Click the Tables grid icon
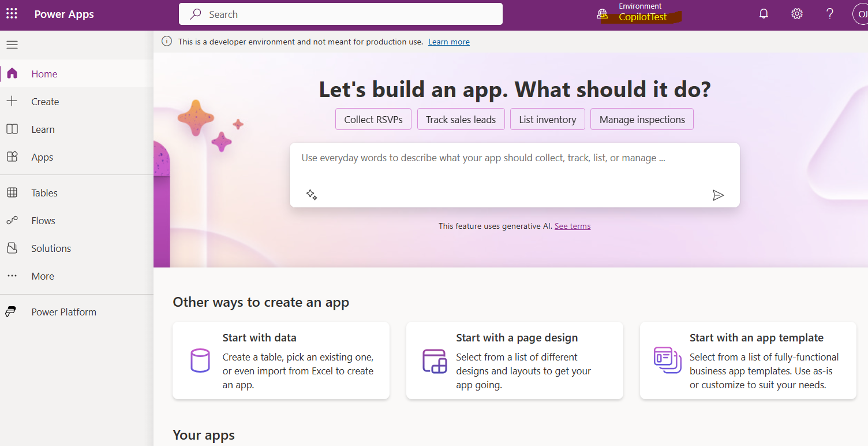This screenshot has height=446, width=868. coord(12,192)
